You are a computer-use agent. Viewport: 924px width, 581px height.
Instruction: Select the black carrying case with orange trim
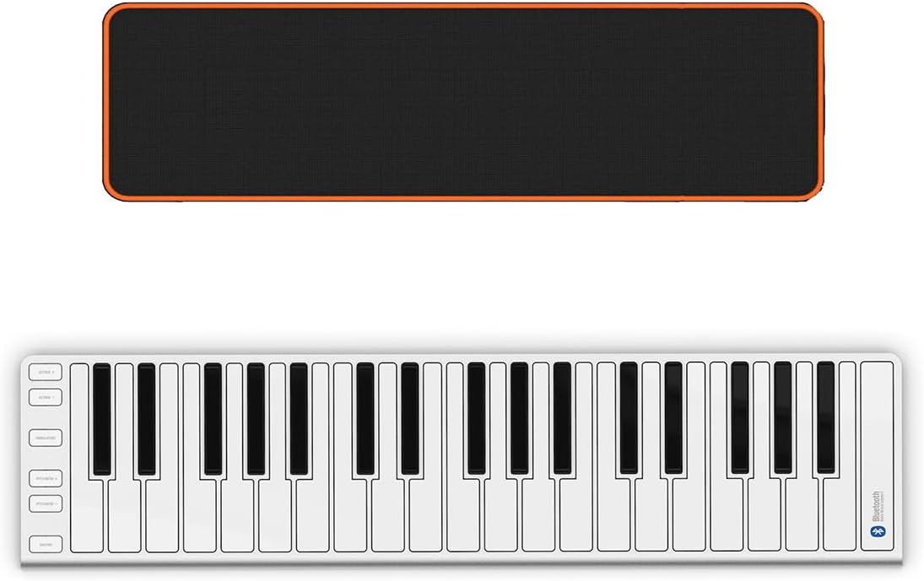[463, 102]
